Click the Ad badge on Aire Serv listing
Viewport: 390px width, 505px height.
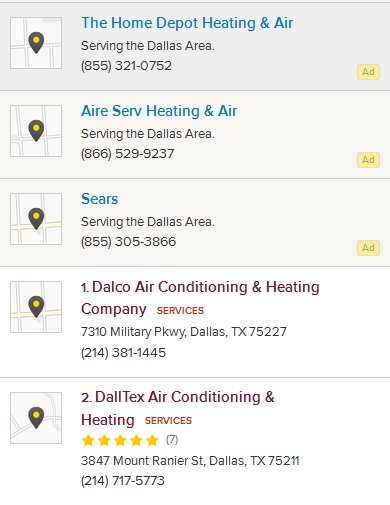(368, 160)
